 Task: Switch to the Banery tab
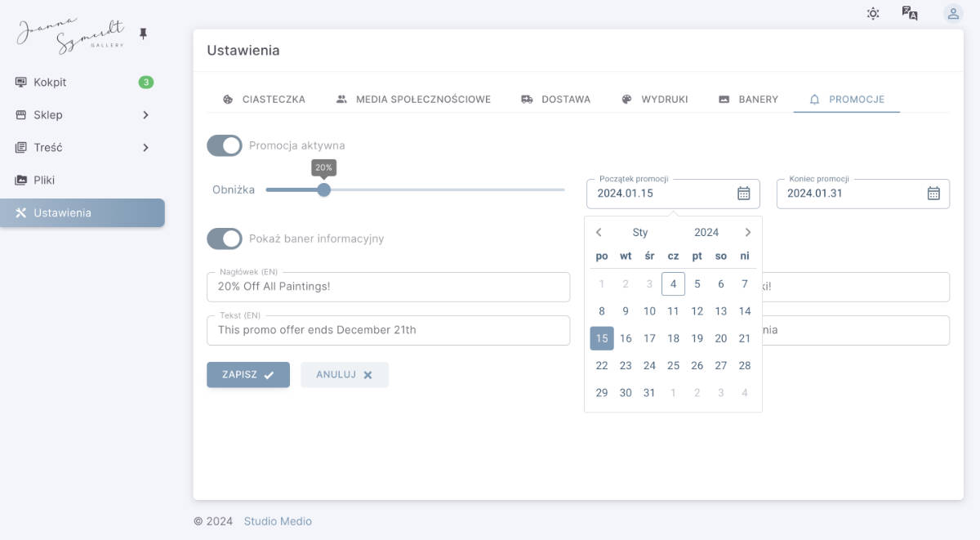coord(748,99)
